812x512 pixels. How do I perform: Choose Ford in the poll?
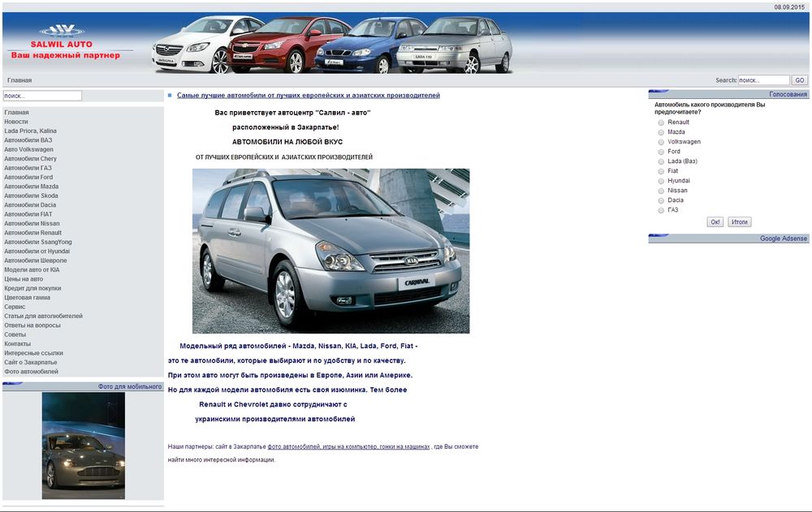(x=661, y=153)
